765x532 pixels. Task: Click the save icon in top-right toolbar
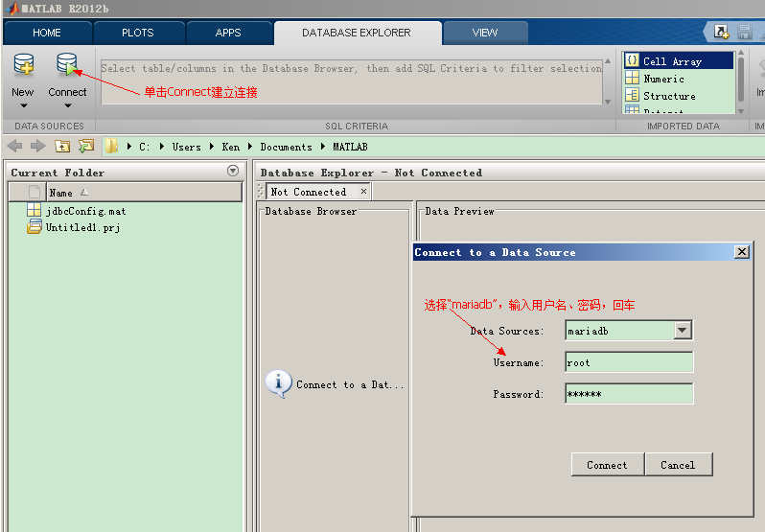pyautogui.click(x=745, y=32)
